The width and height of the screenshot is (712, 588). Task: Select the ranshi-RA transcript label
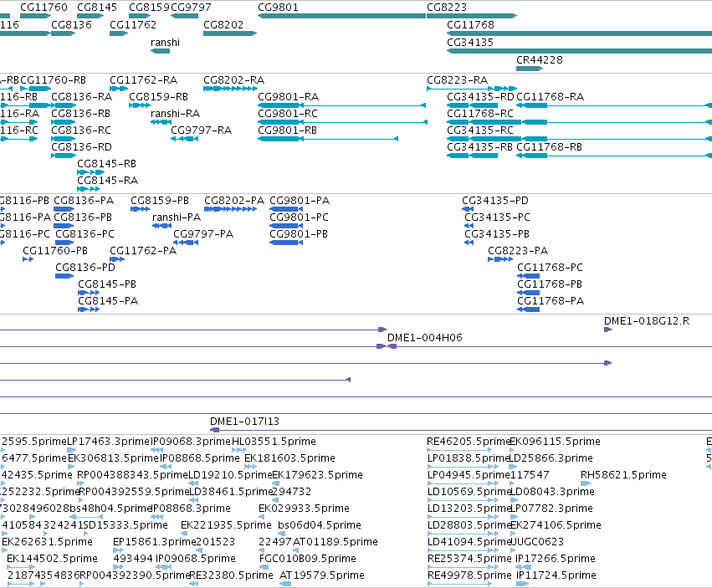pos(175,114)
